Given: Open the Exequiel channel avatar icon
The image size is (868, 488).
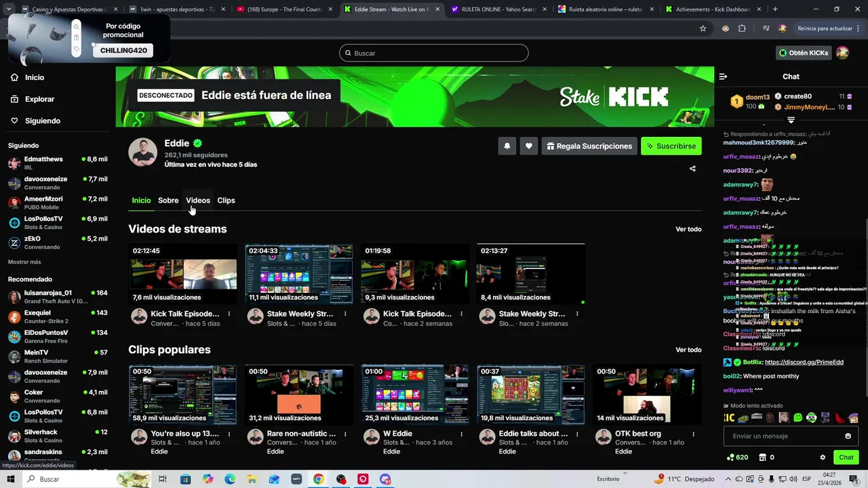Looking at the screenshot, I should pyautogui.click(x=14, y=317).
